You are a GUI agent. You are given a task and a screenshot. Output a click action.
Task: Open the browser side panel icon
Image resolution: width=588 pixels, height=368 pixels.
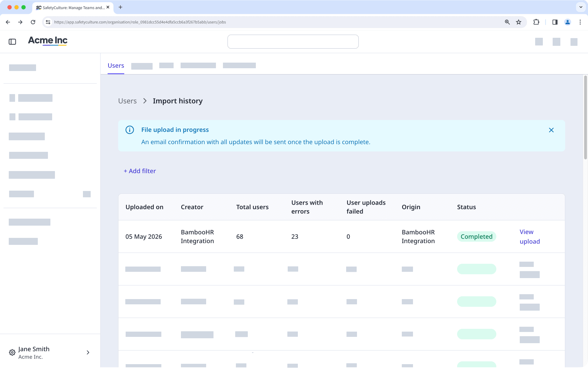(x=555, y=22)
